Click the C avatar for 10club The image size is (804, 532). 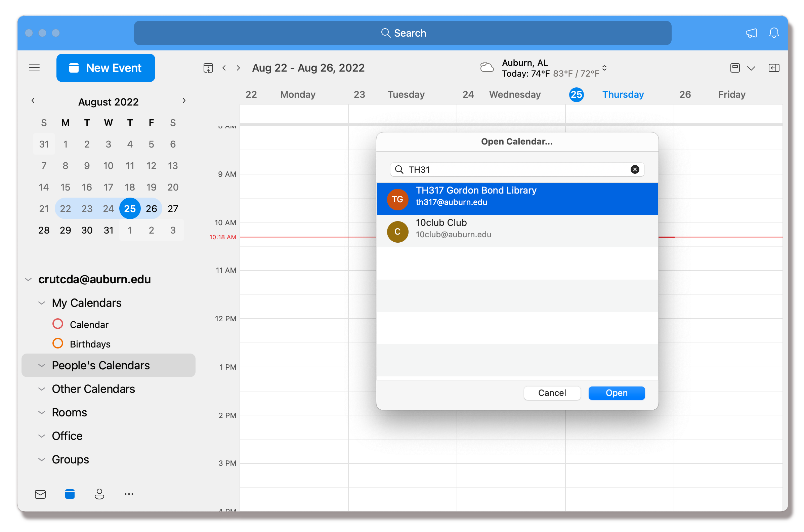click(397, 232)
